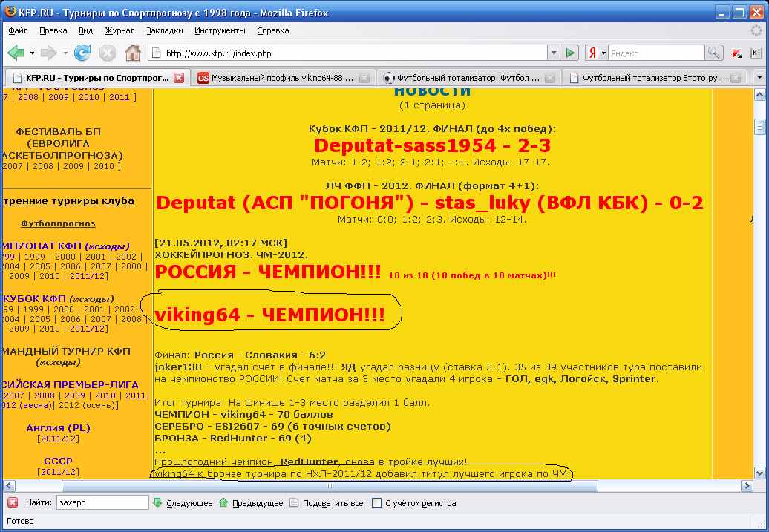Open the Журнал menu
The height and width of the screenshot is (532, 769).
(x=120, y=30)
